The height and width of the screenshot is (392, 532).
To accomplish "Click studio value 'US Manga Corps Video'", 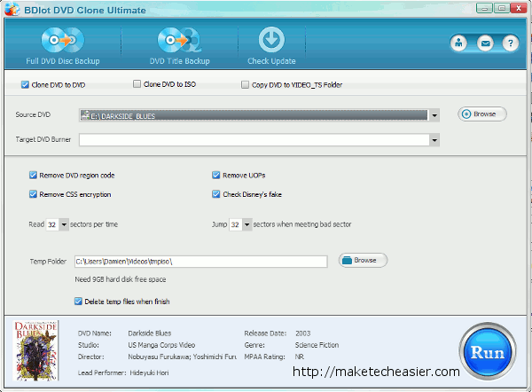I will click(161, 345).
